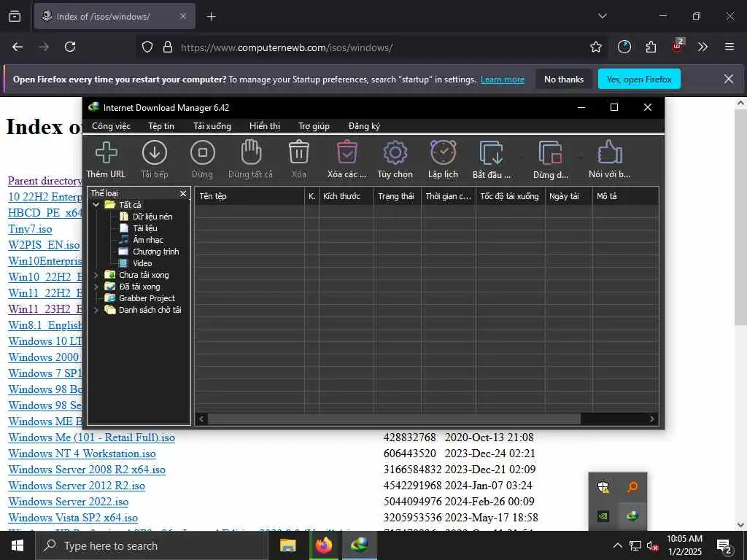Open Windows Me (101 - Retail Full).iso link

point(91,437)
